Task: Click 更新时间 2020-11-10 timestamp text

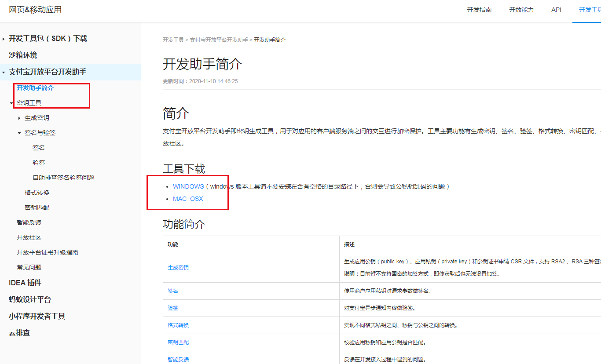Action: 200,81
